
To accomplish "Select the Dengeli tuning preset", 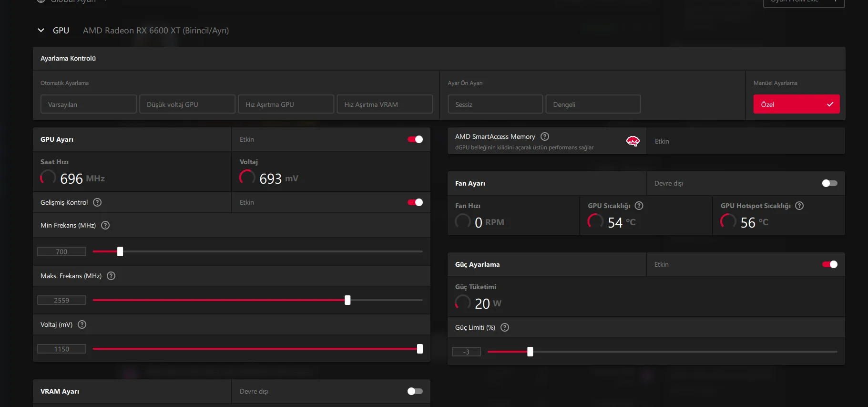I will coord(593,104).
